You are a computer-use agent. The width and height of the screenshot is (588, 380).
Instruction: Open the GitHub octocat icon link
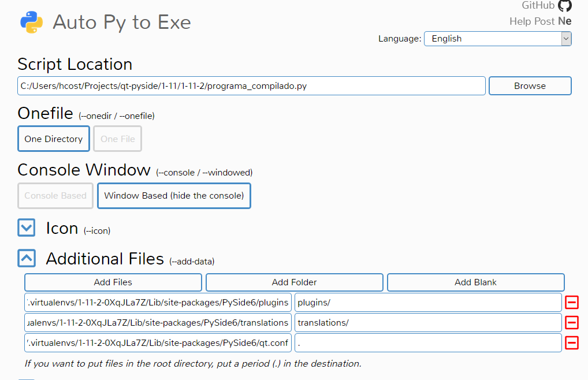[x=565, y=6]
